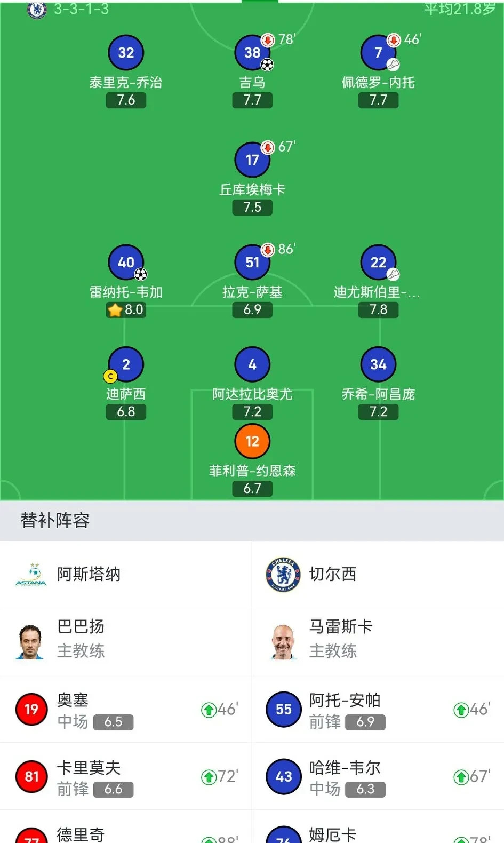Tap number 17 丘库埃梅卡 circle
The height and width of the screenshot is (843, 504).
point(252,160)
